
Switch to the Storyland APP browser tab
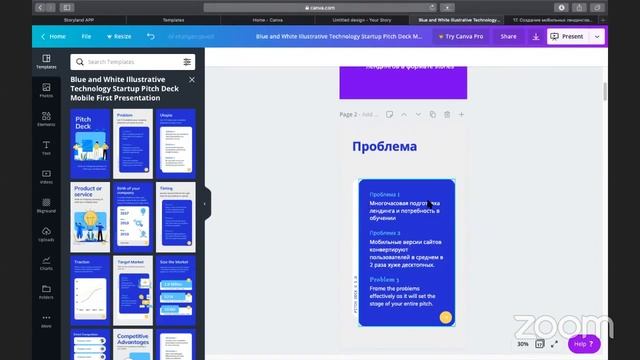coord(79,20)
